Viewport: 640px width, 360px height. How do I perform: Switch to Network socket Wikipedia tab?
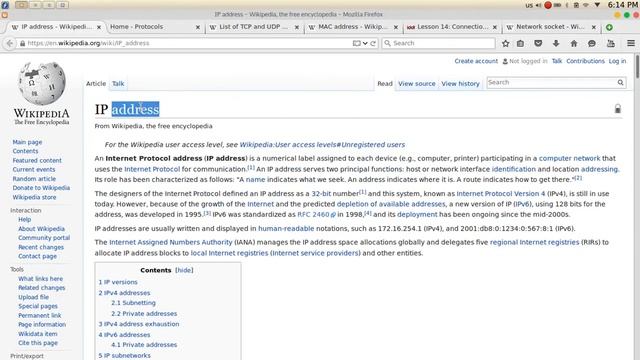click(551, 27)
